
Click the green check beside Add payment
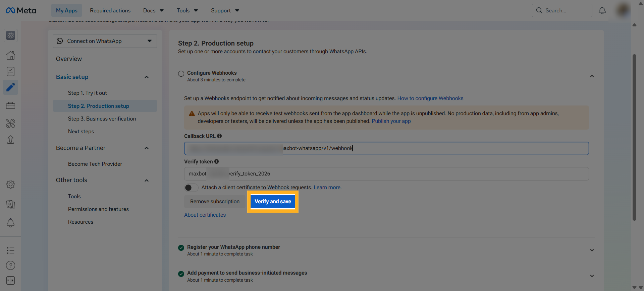(181, 274)
